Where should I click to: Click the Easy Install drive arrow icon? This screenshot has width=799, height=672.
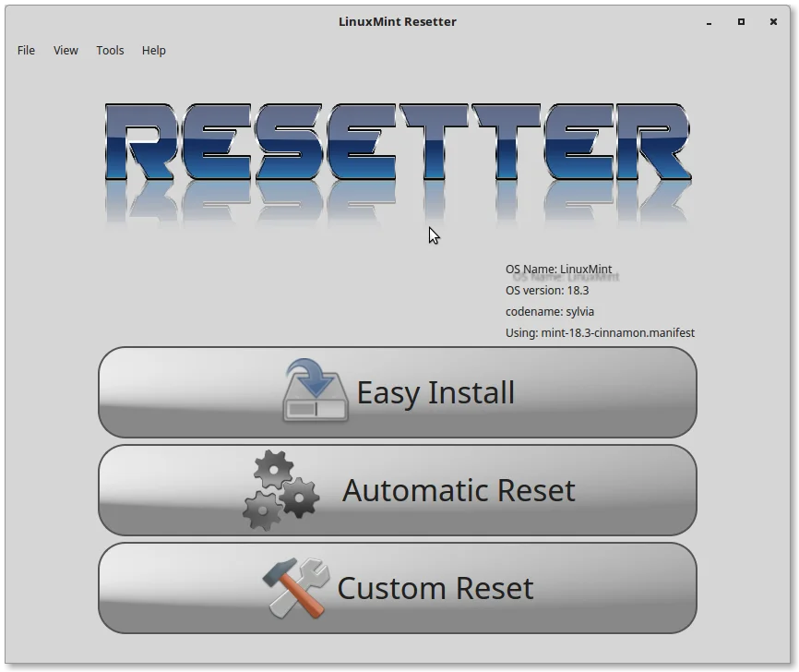316,390
